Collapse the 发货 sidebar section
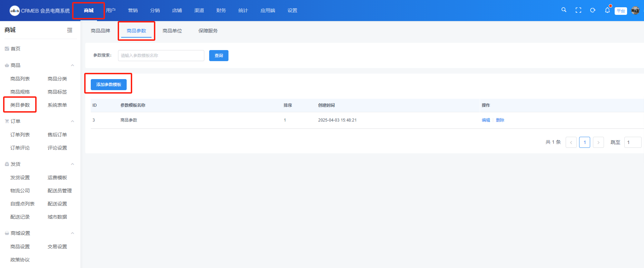Image resolution: width=644 pixels, height=268 pixels. [x=72, y=164]
